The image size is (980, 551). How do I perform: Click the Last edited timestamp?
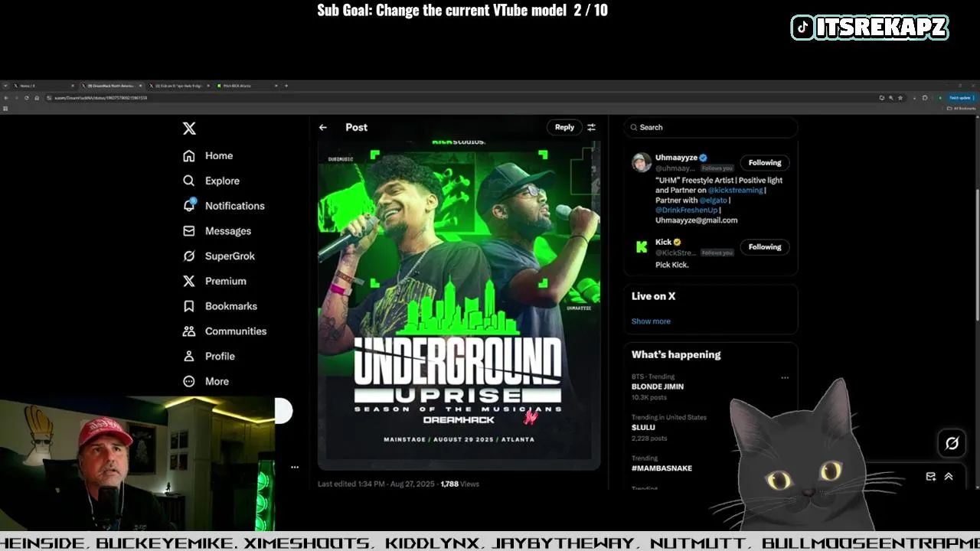(376, 484)
